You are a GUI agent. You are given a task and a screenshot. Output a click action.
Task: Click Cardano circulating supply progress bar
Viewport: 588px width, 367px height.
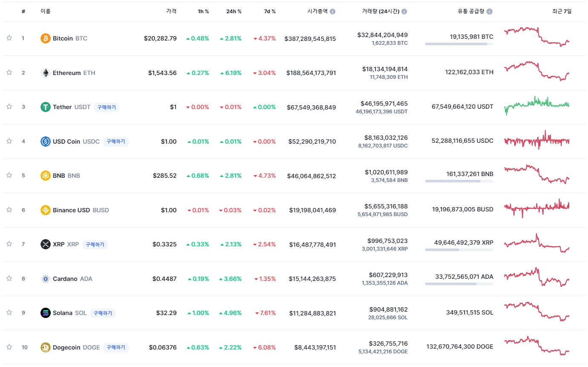pos(459,284)
